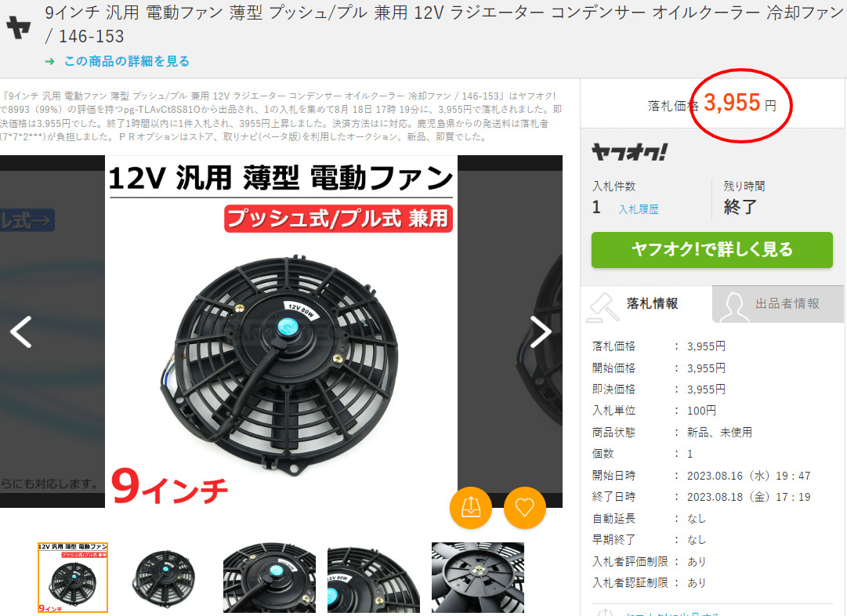Select the third thumbnail showing fan closeup
Screen dimensions: 847x616
click(269, 578)
